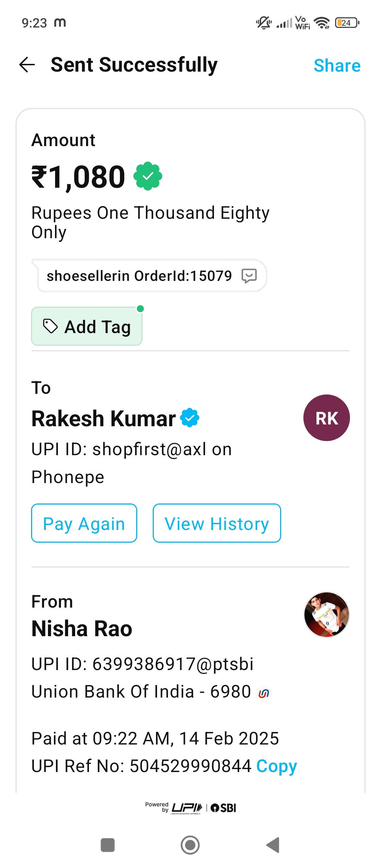Image resolution: width=381 pixels, height=868 pixels.
Task: Tap blue verified tick next to Rakesh Kumar
Action: (190, 418)
